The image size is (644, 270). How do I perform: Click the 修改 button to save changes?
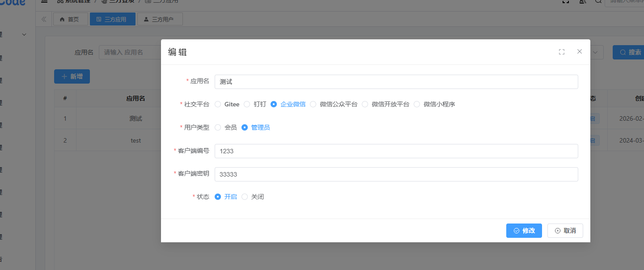point(524,231)
